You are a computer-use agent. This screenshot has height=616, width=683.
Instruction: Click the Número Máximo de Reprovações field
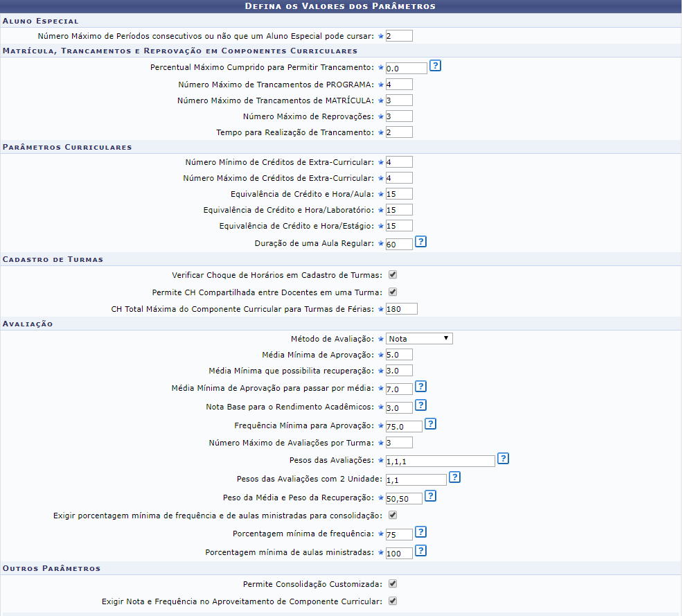coord(399,116)
